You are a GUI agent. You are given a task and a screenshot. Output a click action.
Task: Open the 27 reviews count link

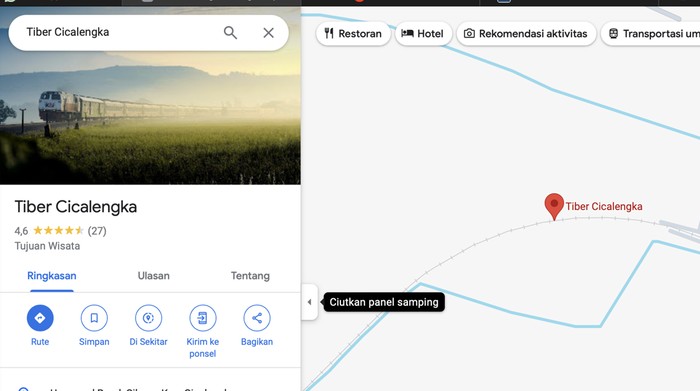pos(97,231)
